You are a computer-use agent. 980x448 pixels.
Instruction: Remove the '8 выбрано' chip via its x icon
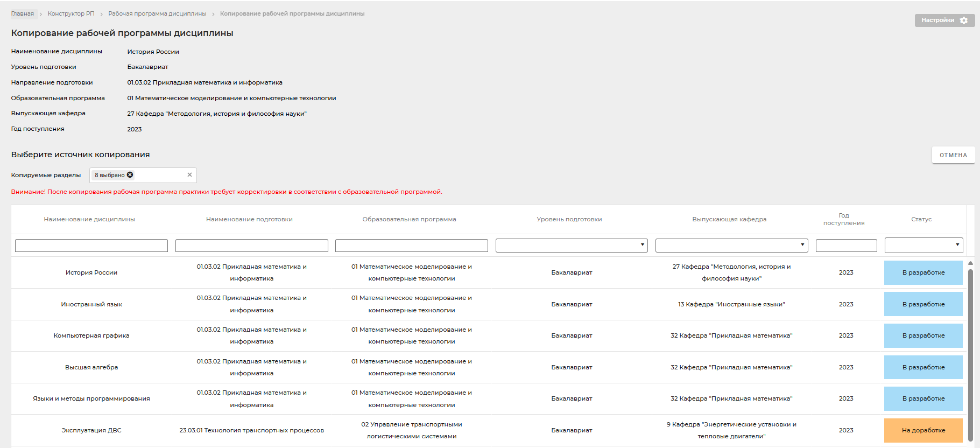130,175
